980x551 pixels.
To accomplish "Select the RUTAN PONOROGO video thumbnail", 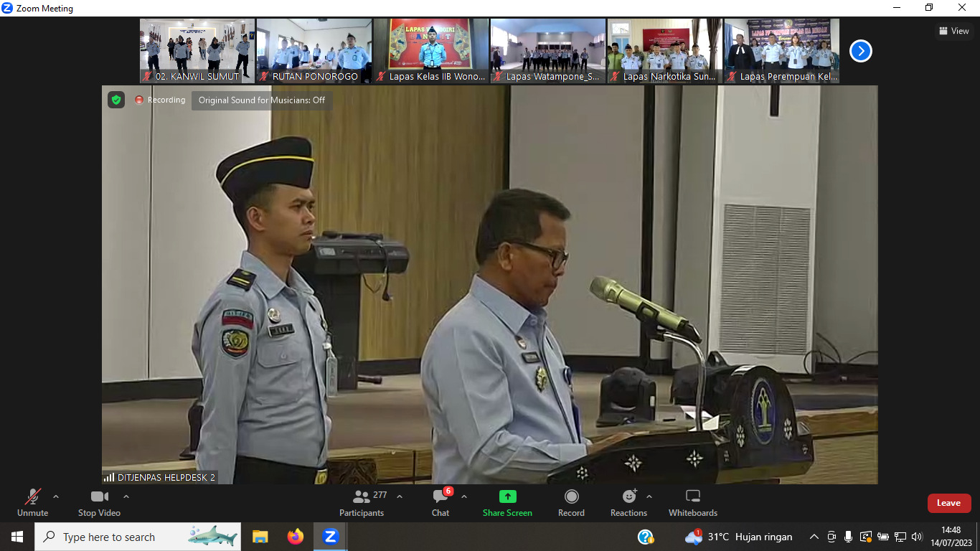I will 314,51.
